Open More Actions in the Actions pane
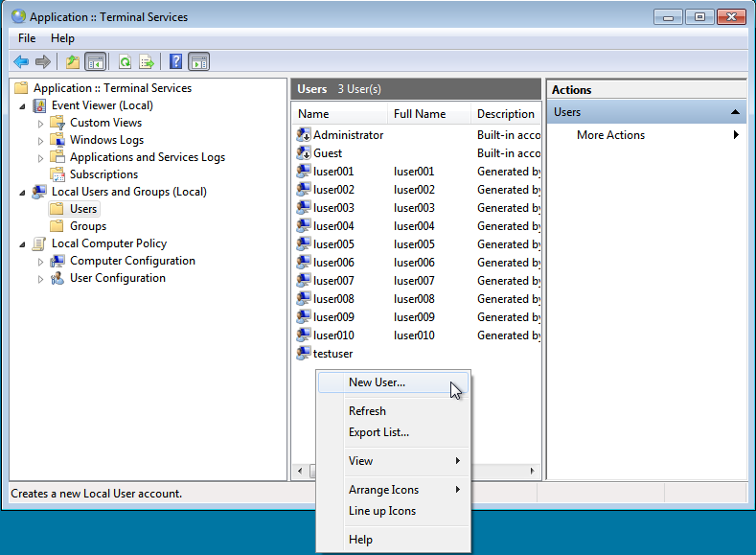This screenshot has width=756, height=555. [x=610, y=135]
